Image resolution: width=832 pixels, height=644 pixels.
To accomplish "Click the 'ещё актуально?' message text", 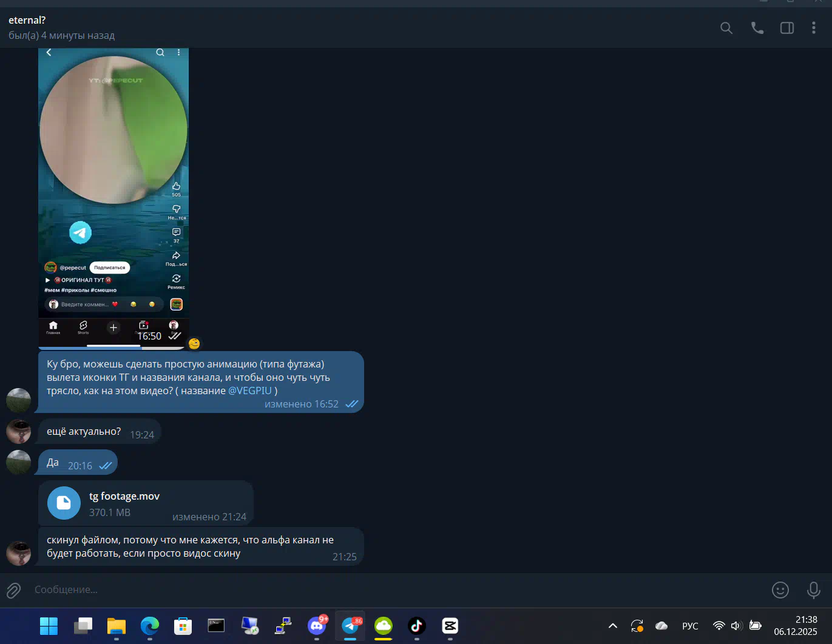I will (x=84, y=431).
